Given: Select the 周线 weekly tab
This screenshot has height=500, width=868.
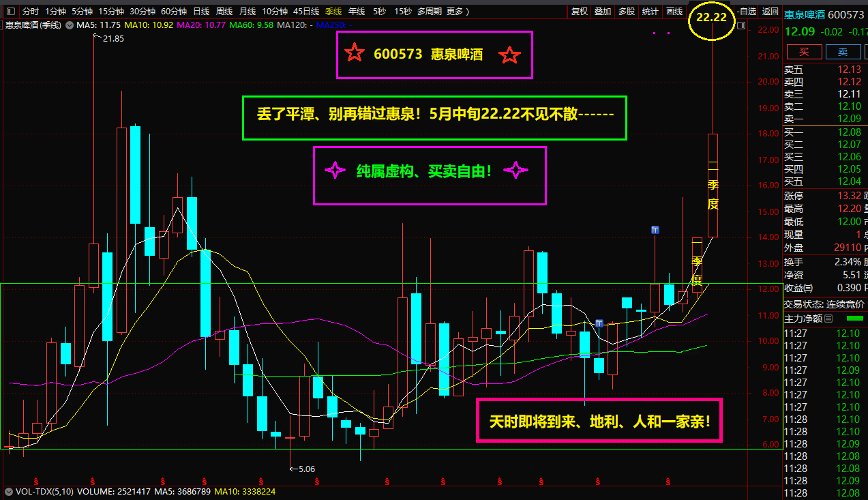Looking at the screenshot, I should (224, 12).
